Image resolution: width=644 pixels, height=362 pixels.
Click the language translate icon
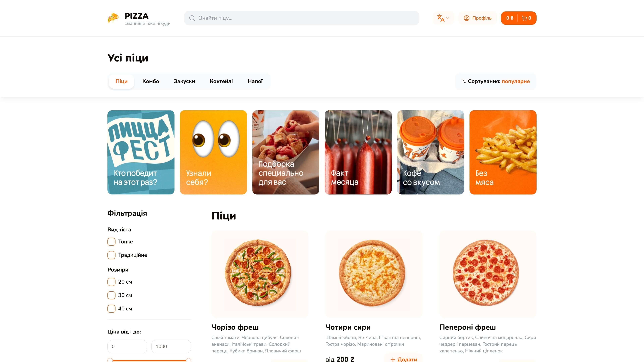[441, 18]
